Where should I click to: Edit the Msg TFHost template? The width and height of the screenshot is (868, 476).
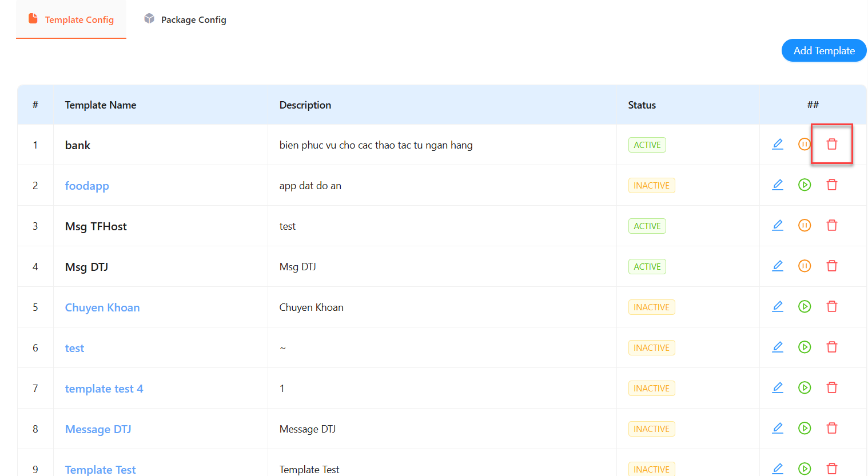pos(778,225)
